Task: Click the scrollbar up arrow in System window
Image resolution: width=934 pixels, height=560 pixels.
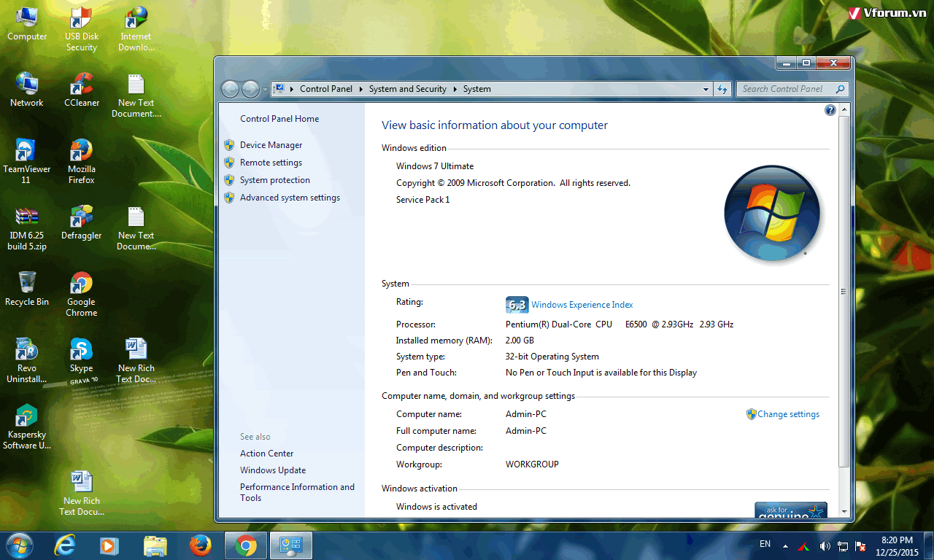Action: (x=844, y=109)
